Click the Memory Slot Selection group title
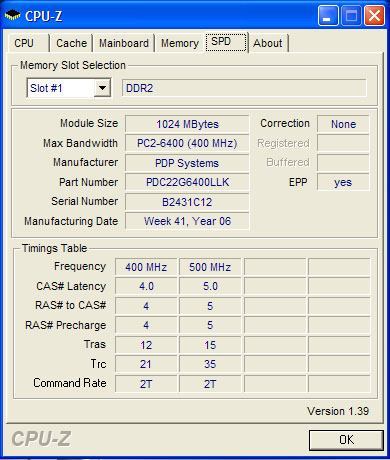The height and width of the screenshot is (460, 390). (x=73, y=65)
